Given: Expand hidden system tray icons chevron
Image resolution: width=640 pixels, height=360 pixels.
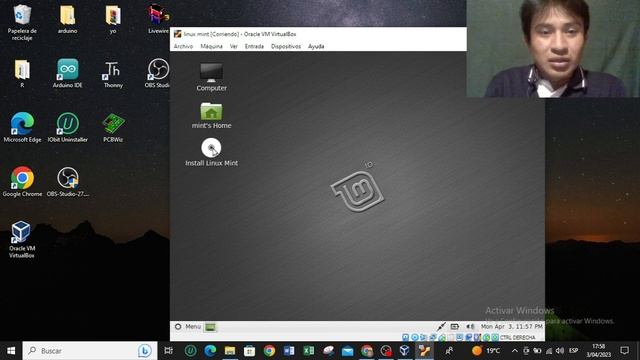Looking at the screenshot, I should click(x=515, y=351).
